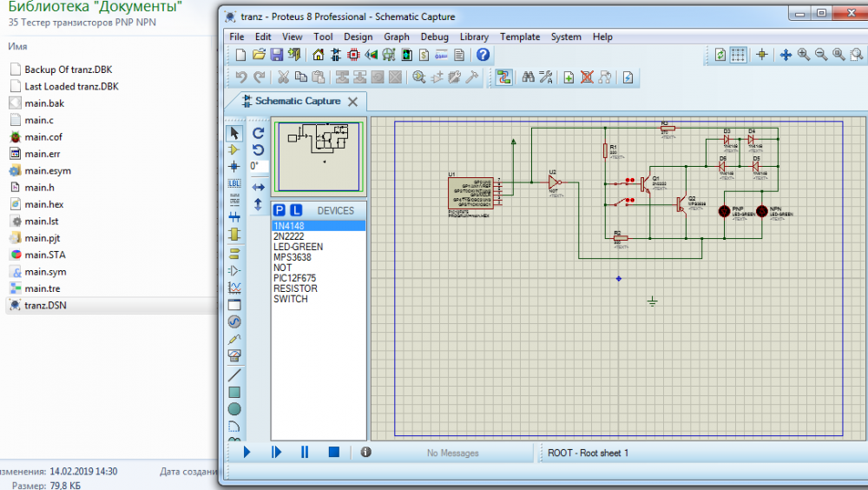Click the binoculars search icon

pyautogui.click(x=527, y=77)
